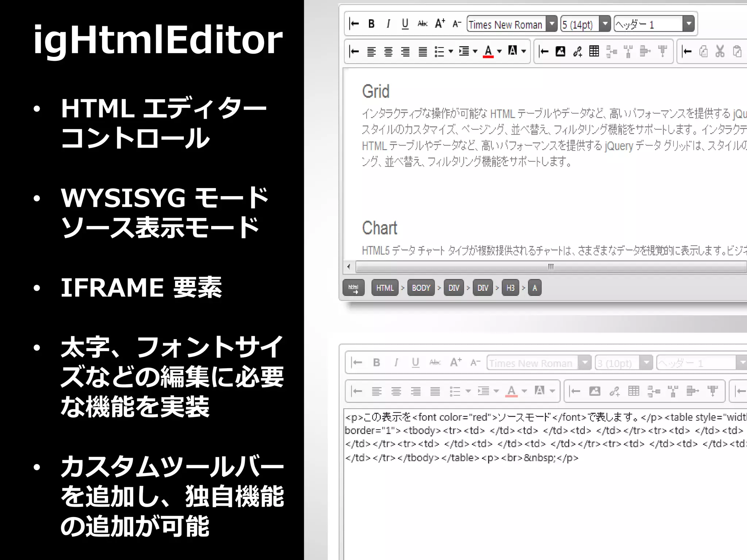The height and width of the screenshot is (560, 747).
Task: Open the font color dropdown arrow in top editor
Action: [x=499, y=51]
